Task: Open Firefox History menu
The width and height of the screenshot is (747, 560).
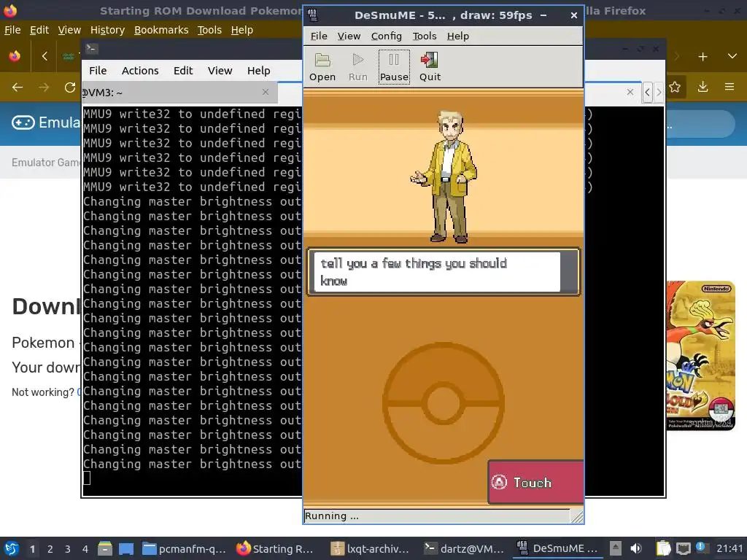Action: [x=107, y=30]
